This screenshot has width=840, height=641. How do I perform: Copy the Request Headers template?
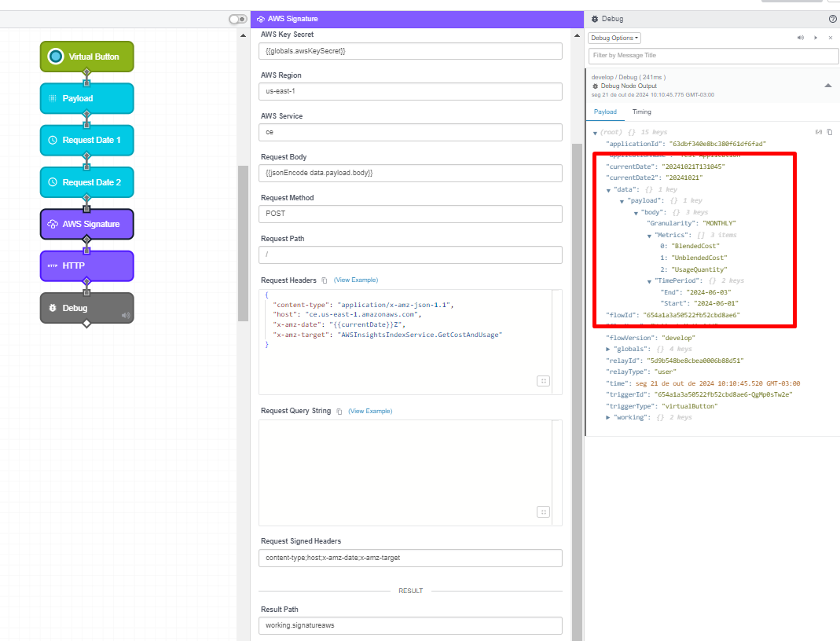coord(324,280)
